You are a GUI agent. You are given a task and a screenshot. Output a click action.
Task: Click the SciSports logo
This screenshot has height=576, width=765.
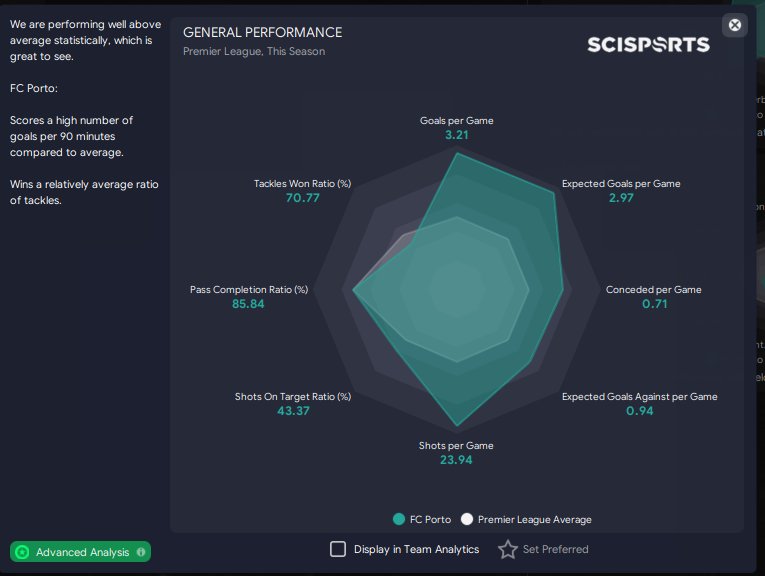click(648, 44)
